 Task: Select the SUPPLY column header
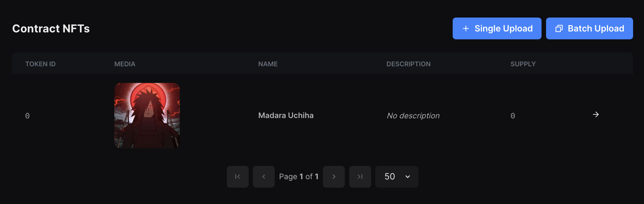tap(523, 64)
